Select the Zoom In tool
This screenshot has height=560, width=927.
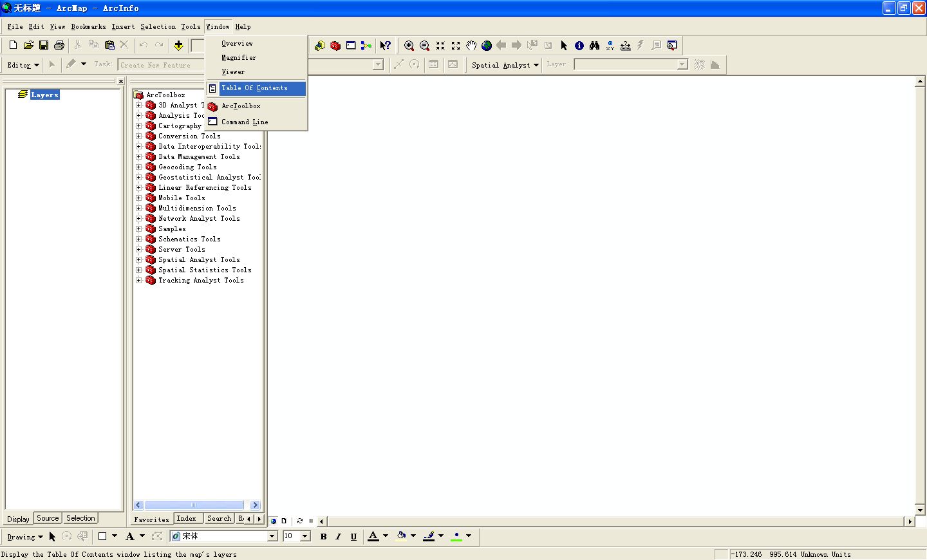click(x=409, y=45)
